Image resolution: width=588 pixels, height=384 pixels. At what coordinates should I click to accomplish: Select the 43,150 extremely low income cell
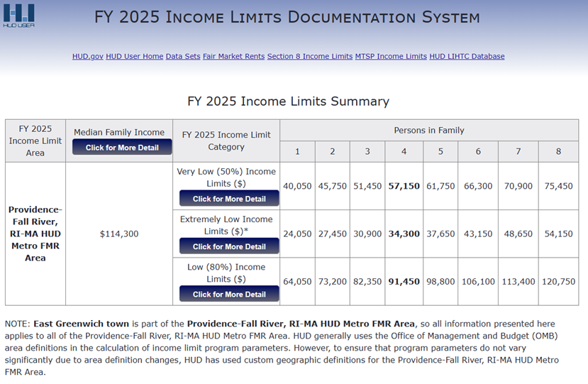pyautogui.click(x=478, y=234)
